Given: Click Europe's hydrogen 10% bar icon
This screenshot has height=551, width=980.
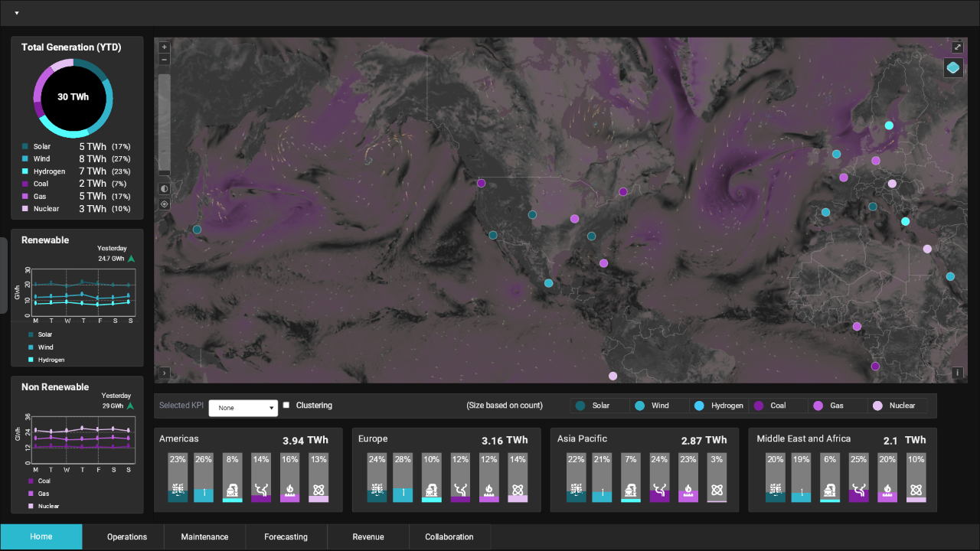Looking at the screenshot, I should [431, 490].
